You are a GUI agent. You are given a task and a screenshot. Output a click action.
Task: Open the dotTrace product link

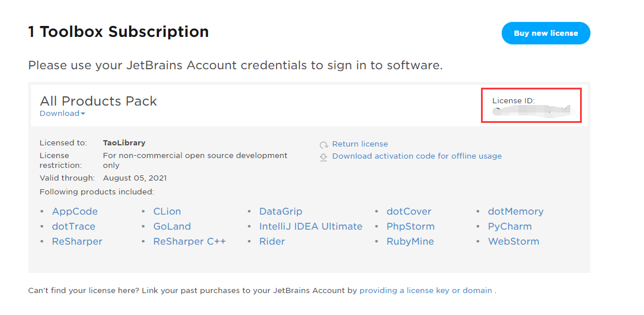[74, 227]
